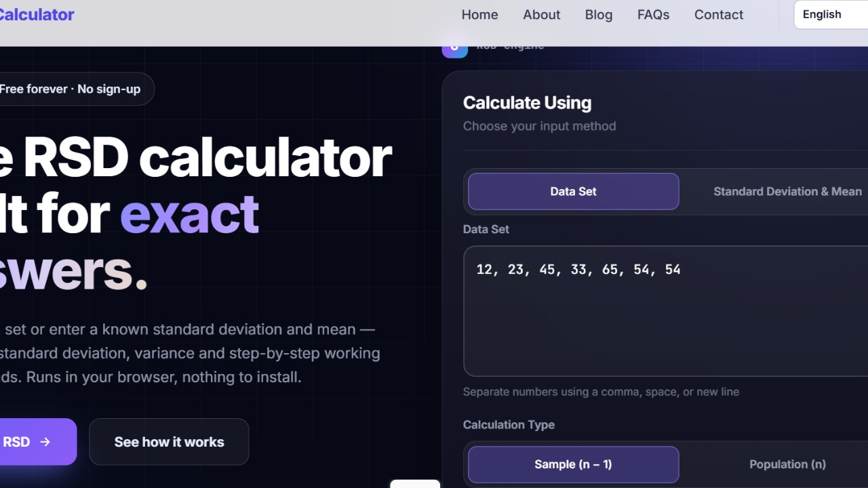Click the purple RSD button
The width and height of the screenshot is (868, 488).
point(37,442)
